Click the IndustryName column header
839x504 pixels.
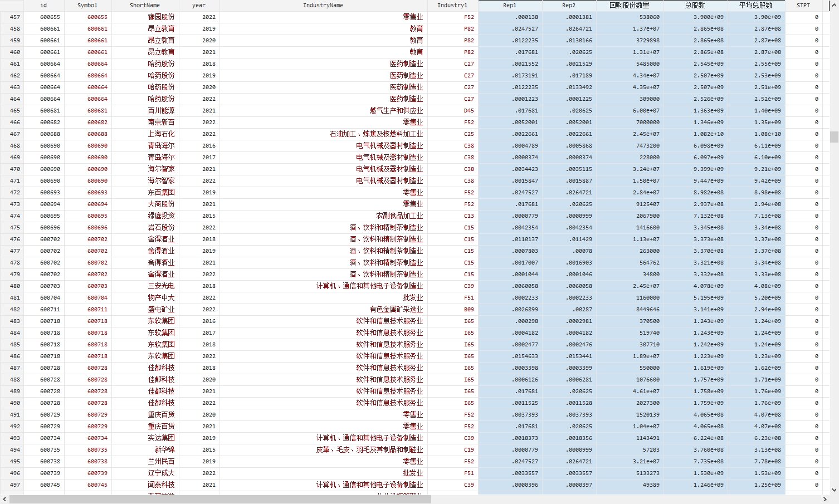323,5
